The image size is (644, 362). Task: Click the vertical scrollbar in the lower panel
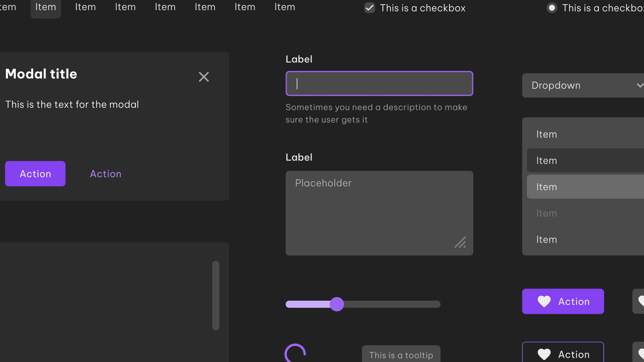tap(216, 295)
